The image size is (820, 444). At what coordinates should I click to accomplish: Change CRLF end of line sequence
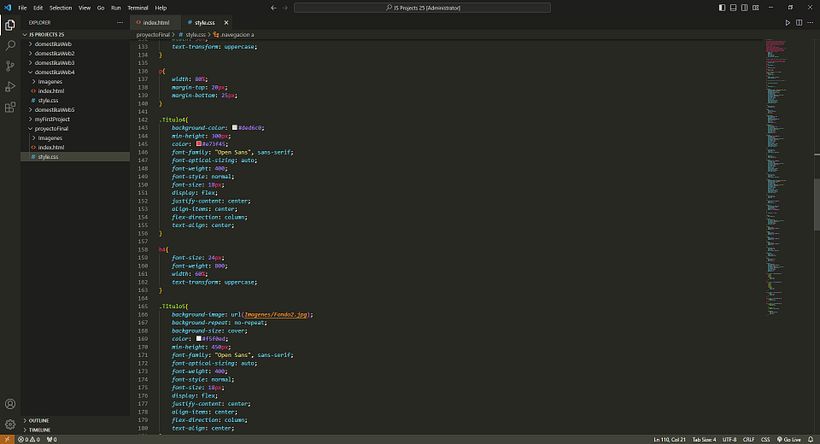coord(748,439)
